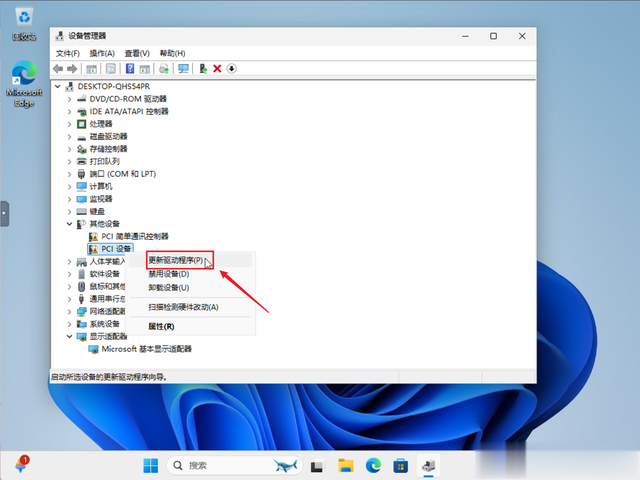
Task: Launch Edge from the taskbar
Action: tap(373, 465)
